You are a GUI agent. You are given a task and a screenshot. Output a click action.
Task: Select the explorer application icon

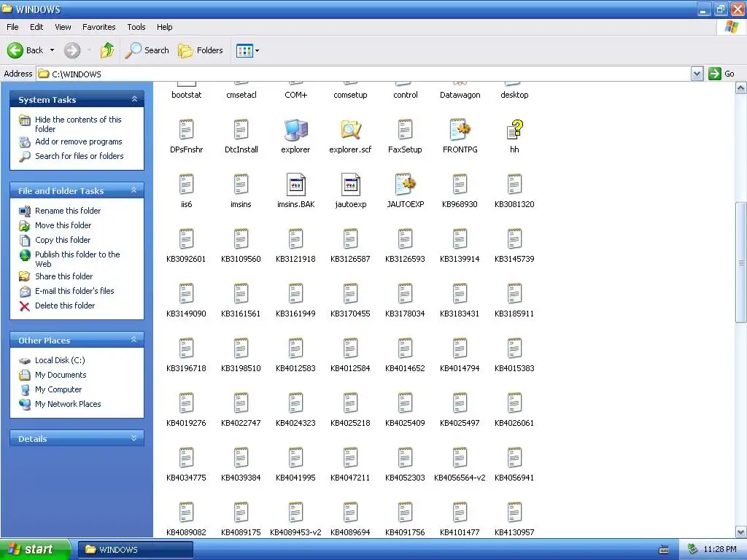coord(295,130)
